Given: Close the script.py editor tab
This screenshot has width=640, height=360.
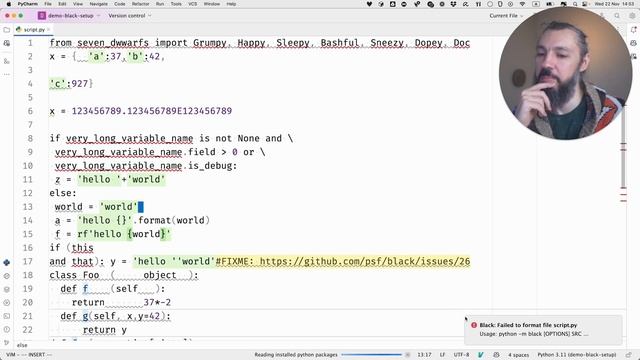Looking at the screenshot, I should [x=49, y=30].
